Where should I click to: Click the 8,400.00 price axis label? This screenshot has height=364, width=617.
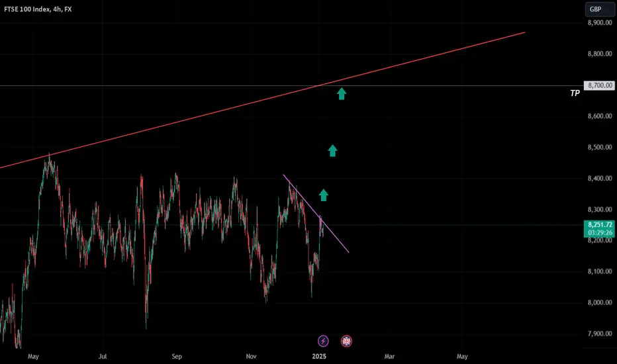pos(600,178)
